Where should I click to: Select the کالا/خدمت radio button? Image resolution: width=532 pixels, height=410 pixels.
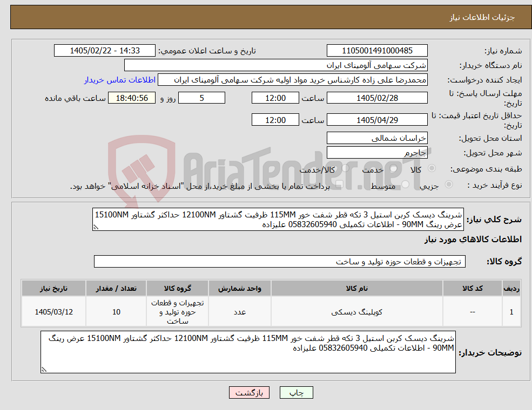click(x=345, y=168)
